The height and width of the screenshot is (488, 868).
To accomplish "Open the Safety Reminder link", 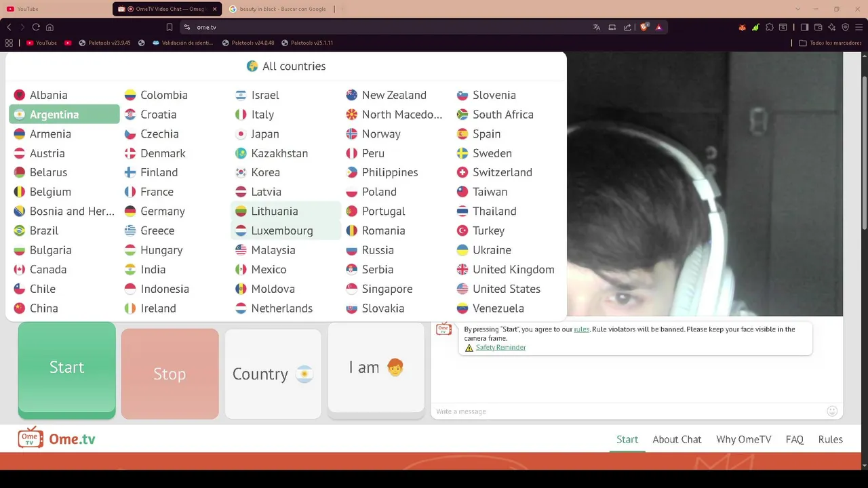I will tap(500, 348).
